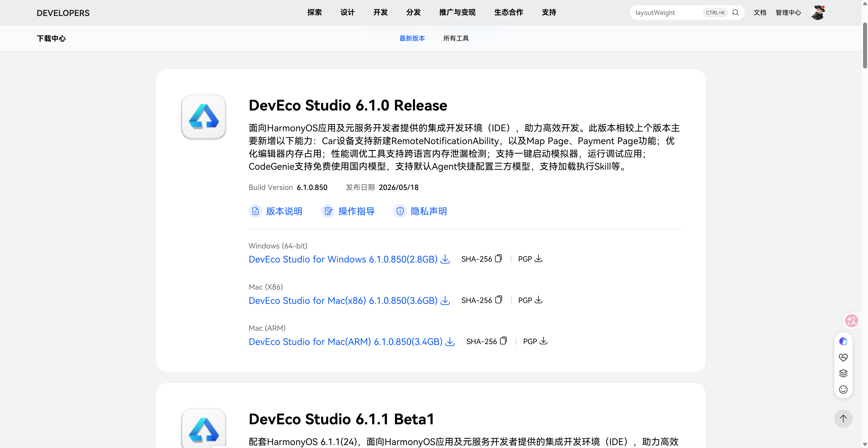Screen dimensions: 868x448
Task: Copy the Mac(ARM) SHA-256 hash
Action: point(503,340)
